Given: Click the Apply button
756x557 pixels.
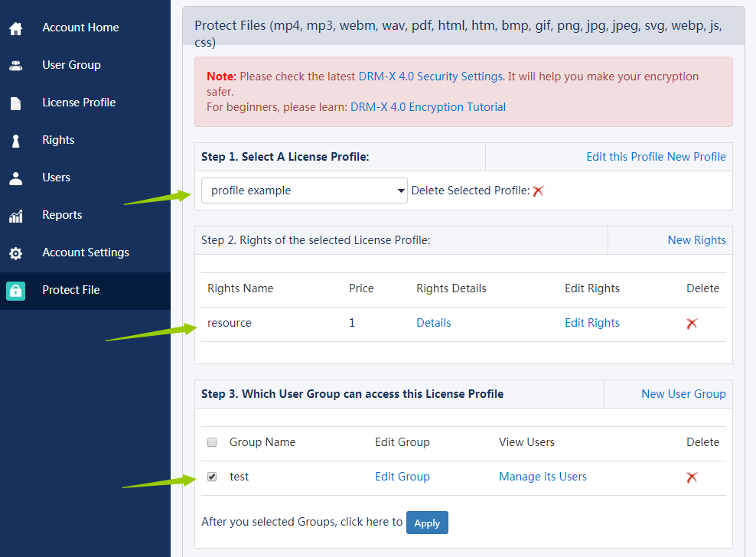Looking at the screenshot, I should 427,523.
